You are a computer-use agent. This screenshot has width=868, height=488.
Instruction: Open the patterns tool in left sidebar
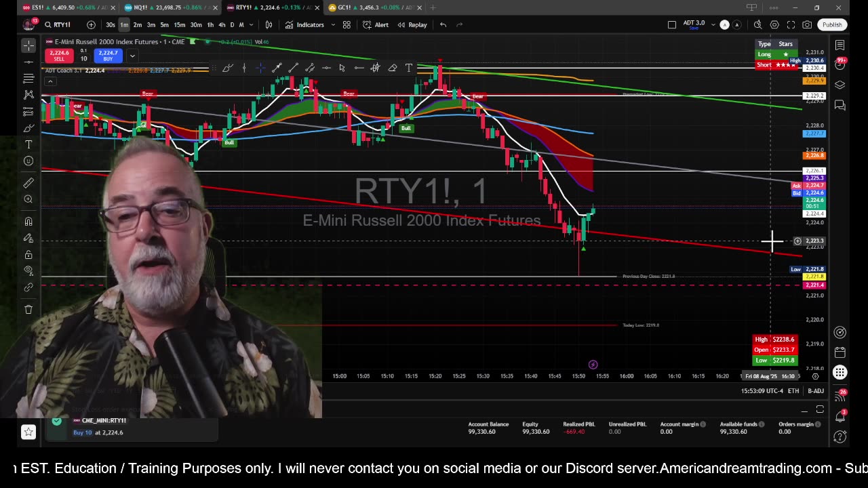(28, 95)
